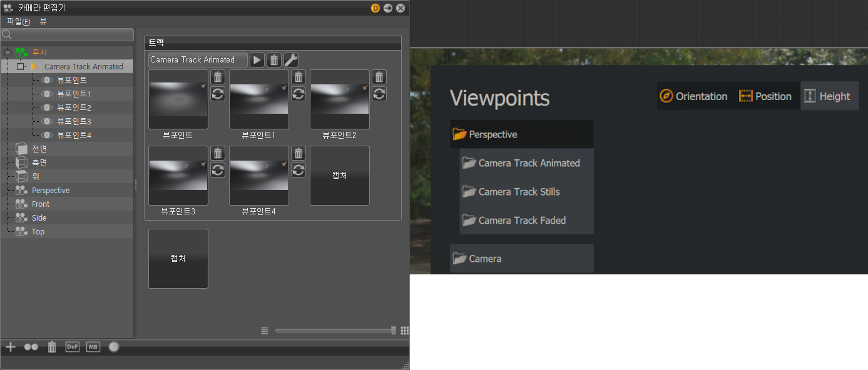
Task: Switch to the Position tab in Viewpoints
Action: coord(765,96)
